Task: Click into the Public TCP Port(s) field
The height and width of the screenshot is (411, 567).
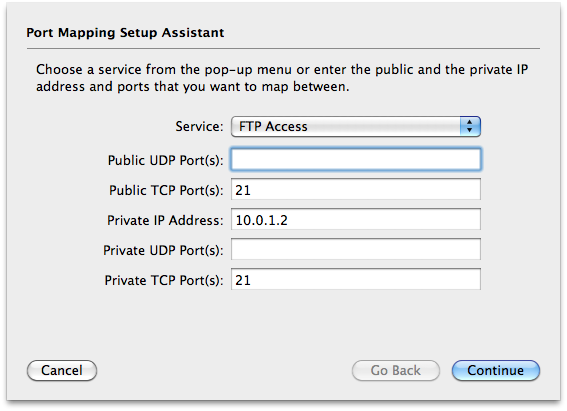Action: pos(356,189)
